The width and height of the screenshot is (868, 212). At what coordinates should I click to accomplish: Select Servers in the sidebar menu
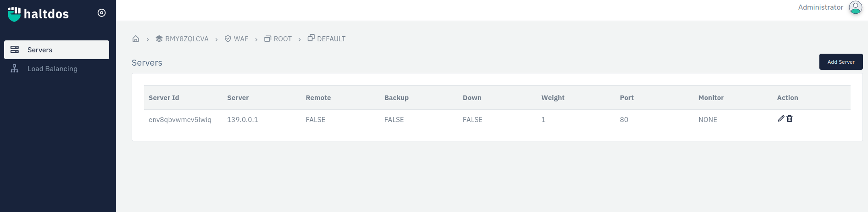click(x=57, y=50)
